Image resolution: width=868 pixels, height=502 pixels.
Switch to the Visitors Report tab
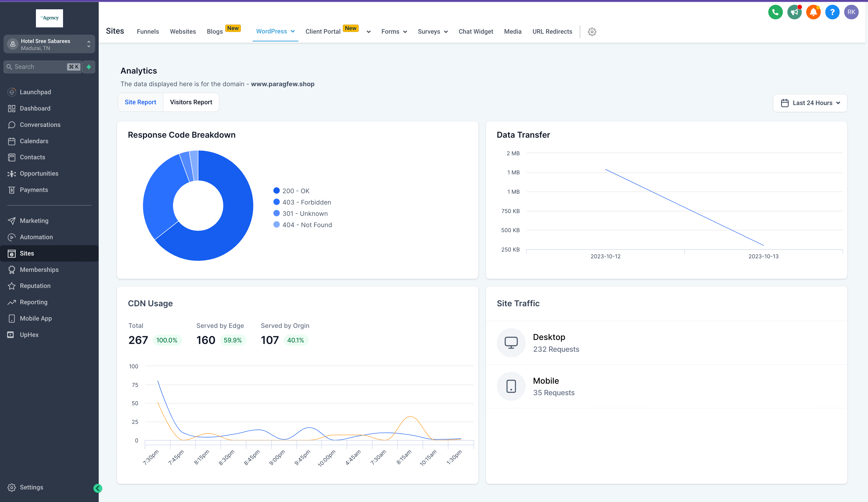(191, 102)
